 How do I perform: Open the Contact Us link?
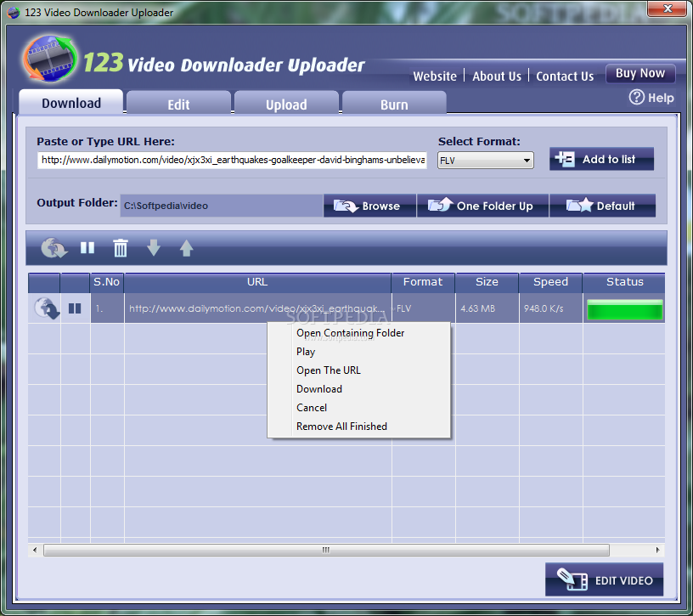[x=565, y=76]
